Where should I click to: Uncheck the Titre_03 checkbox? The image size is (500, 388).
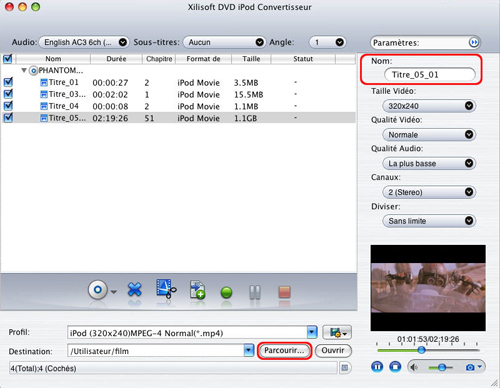(x=8, y=94)
